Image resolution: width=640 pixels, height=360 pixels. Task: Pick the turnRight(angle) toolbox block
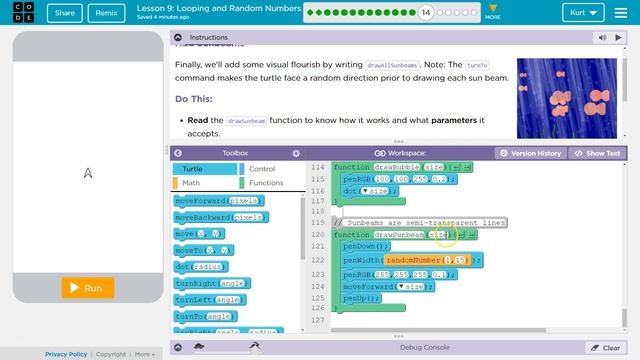click(212, 283)
